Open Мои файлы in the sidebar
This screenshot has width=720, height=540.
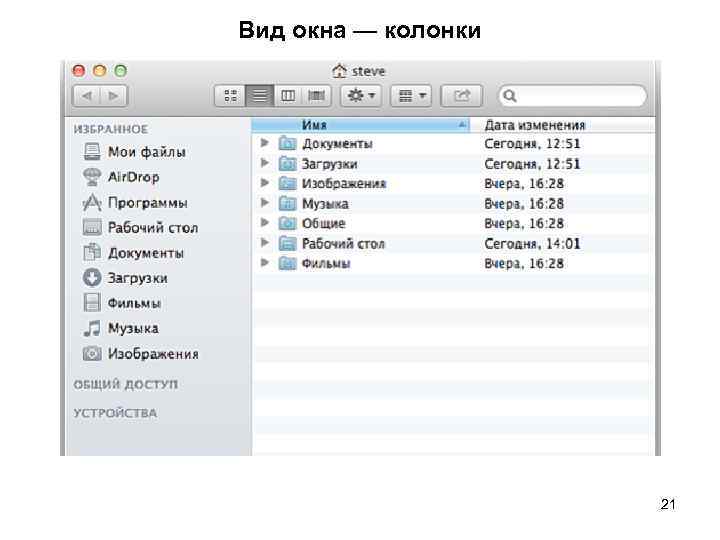[146, 152]
